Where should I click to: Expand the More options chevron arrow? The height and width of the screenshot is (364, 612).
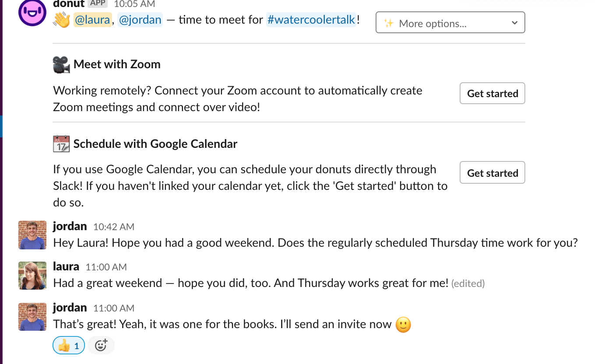pyautogui.click(x=514, y=23)
